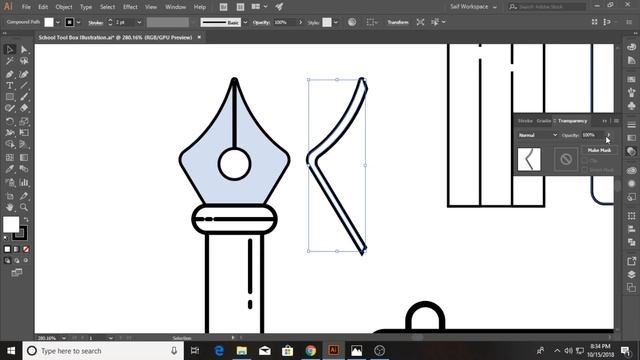Screen dimensions: 640x360
Task: Open the blending mode Normal dropdown
Action: coord(538,135)
